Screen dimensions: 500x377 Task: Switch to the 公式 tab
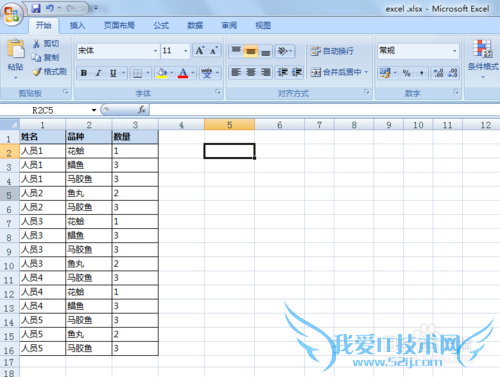click(161, 25)
